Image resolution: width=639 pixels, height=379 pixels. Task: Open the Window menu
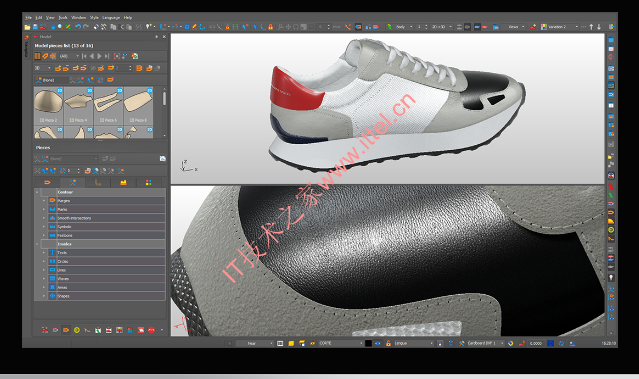pos(79,18)
